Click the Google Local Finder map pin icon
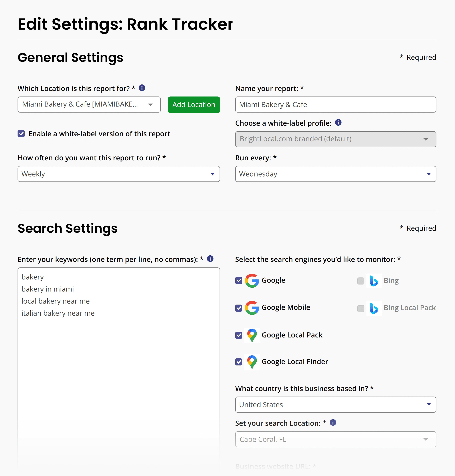Viewport: 455px width, 476px height. tap(252, 362)
